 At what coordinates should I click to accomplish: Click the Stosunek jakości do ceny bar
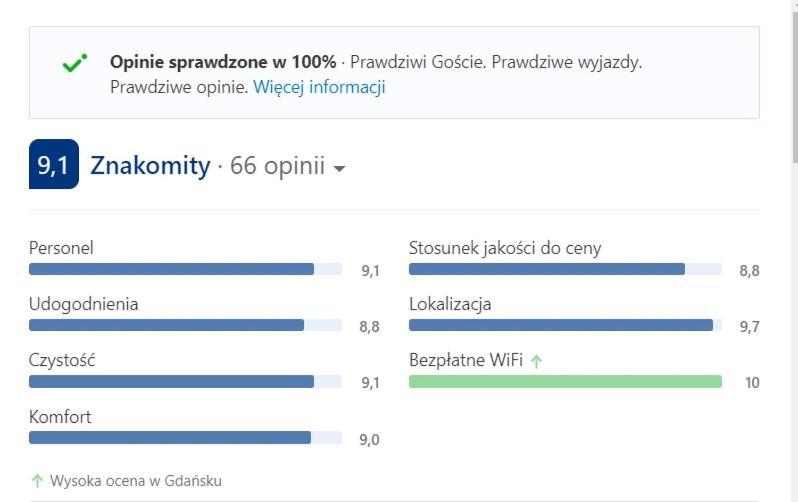[565, 269]
